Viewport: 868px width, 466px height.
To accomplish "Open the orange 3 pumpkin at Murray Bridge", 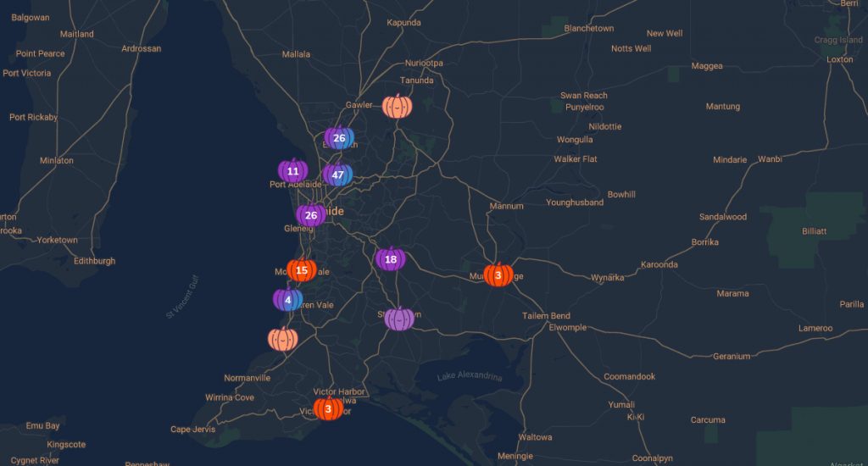I will [498, 275].
